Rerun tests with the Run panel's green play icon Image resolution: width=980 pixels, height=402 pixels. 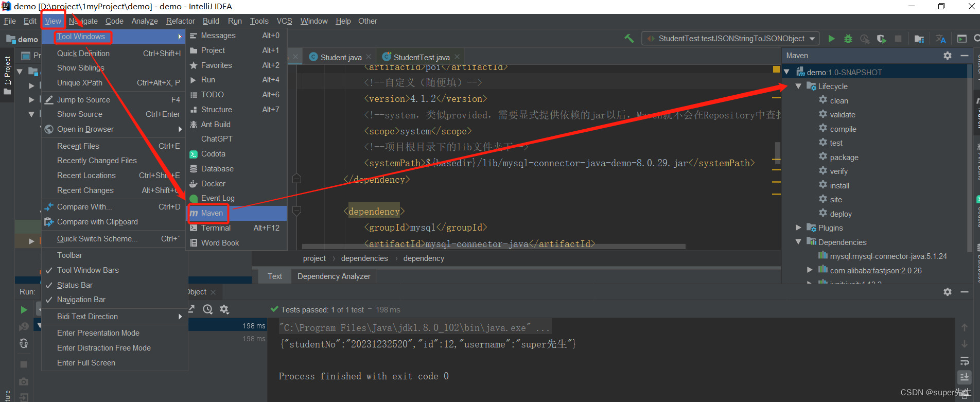(x=24, y=310)
